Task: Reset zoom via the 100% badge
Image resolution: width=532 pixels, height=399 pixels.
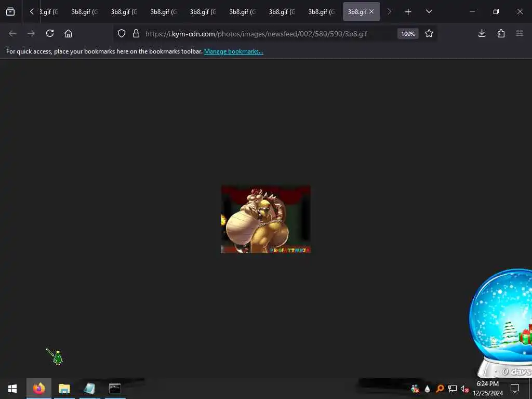Action: (x=408, y=34)
